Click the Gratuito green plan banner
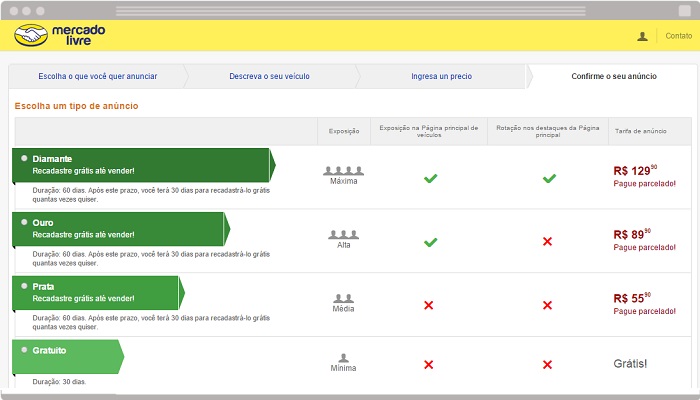The width and height of the screenshot is (700, 400). click(x=68, y=356)
